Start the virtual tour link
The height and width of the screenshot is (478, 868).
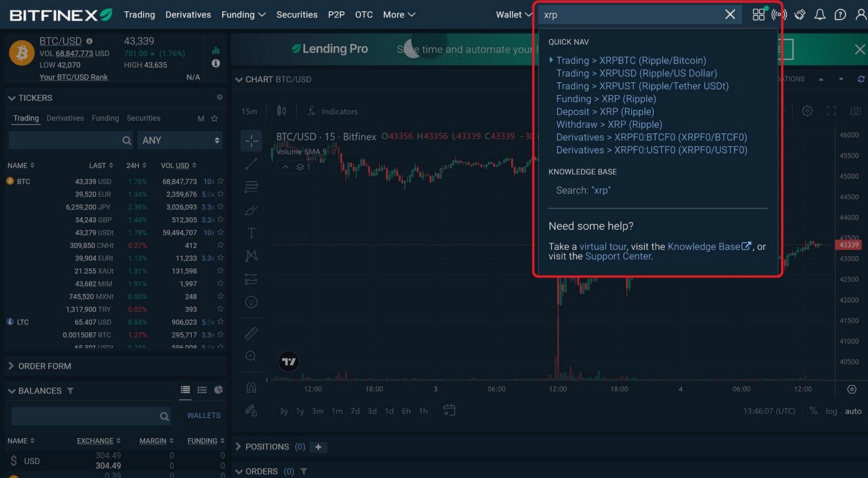[x=603, y=246]
